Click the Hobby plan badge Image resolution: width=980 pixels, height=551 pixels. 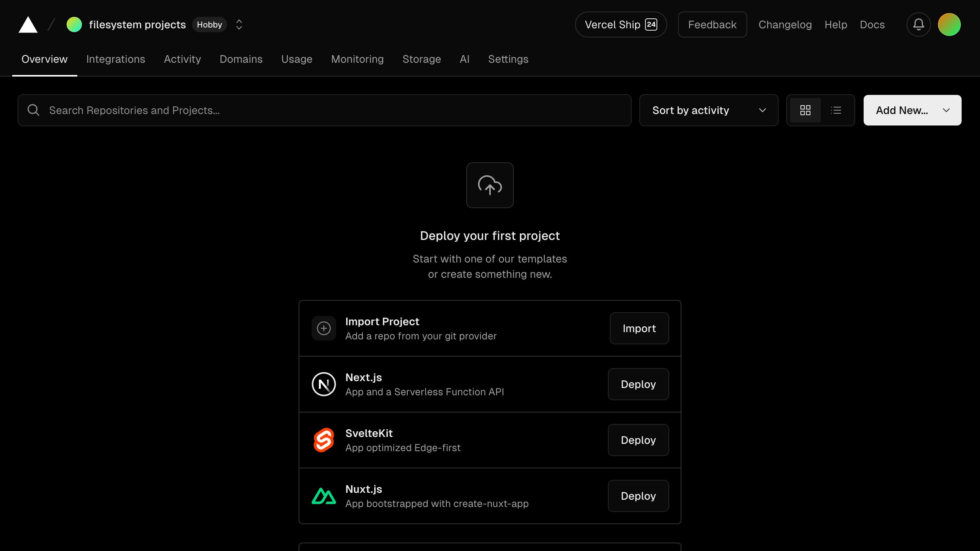(x=209, y=24)
